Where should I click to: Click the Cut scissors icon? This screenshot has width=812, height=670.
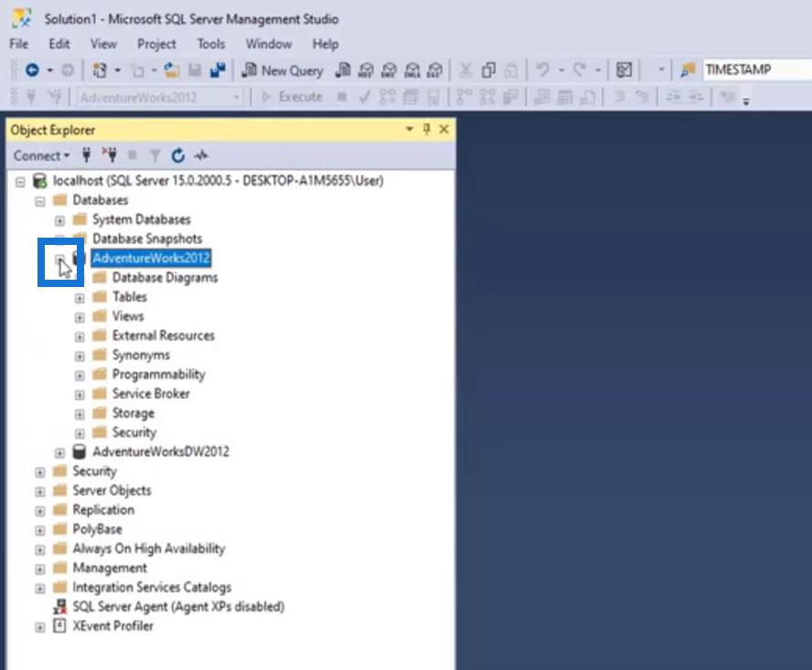[465, 69]
